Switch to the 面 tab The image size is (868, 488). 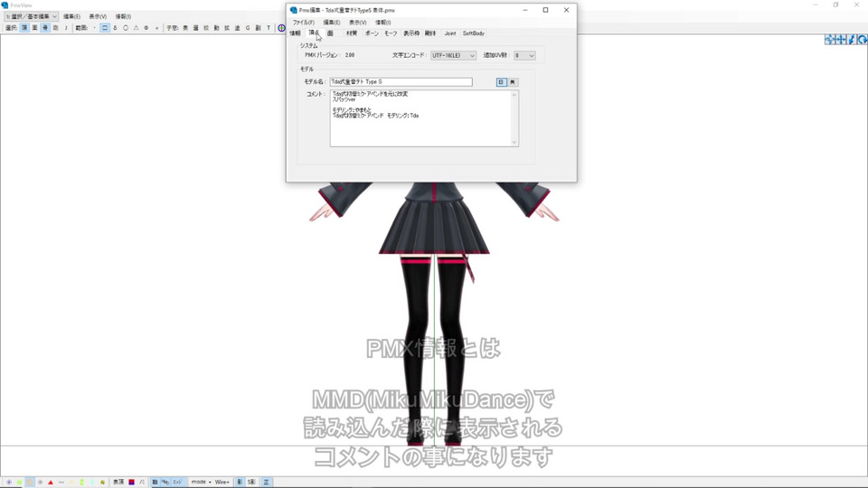331,33
